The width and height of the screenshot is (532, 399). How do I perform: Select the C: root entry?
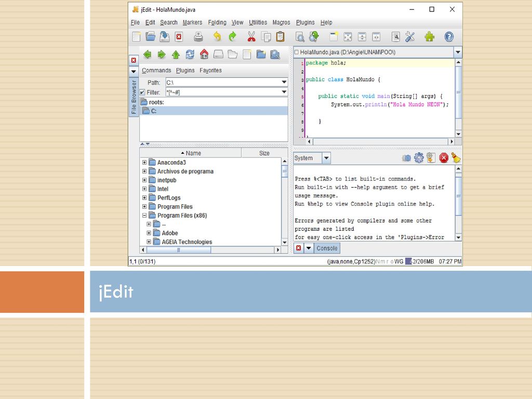214,111
